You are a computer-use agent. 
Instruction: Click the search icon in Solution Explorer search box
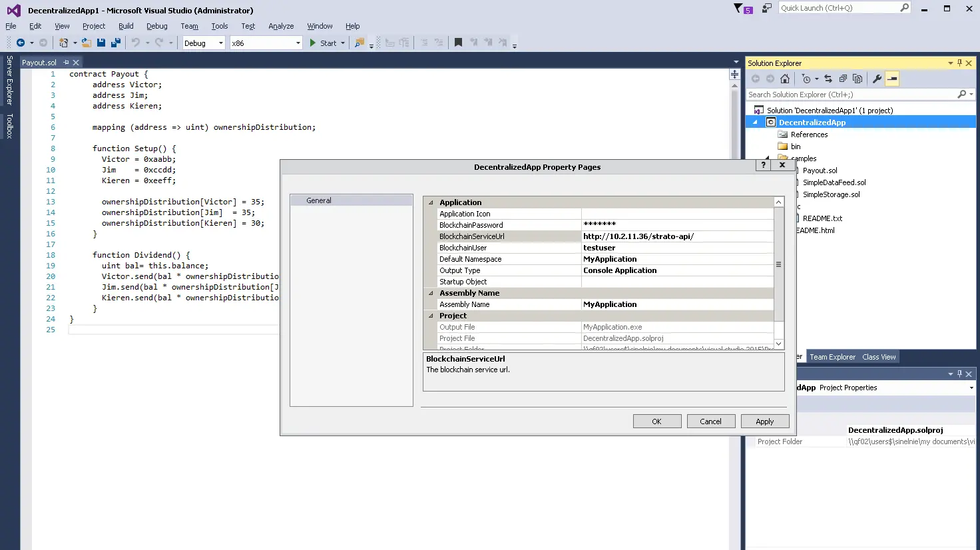pyautogui.click(x=961, y=95)
